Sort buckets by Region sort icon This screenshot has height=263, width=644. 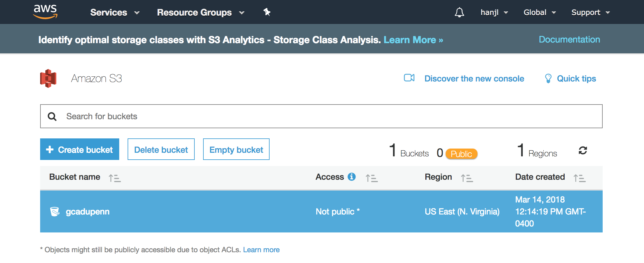(467, 178)
